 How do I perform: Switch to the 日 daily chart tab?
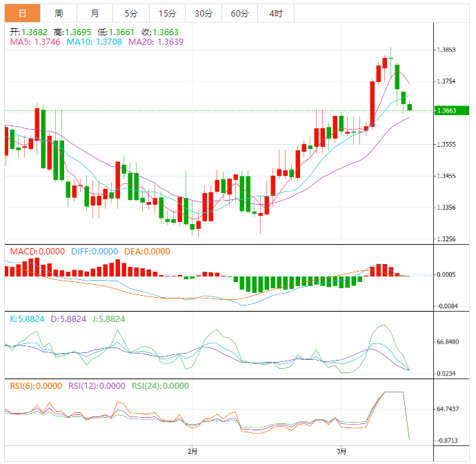23,13
